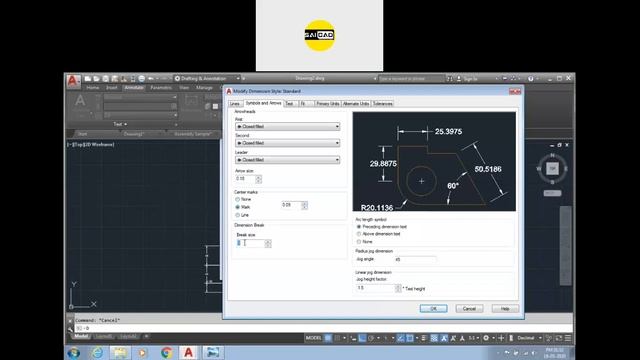Open the Leader arrowhead dropdown

[287, 160]
